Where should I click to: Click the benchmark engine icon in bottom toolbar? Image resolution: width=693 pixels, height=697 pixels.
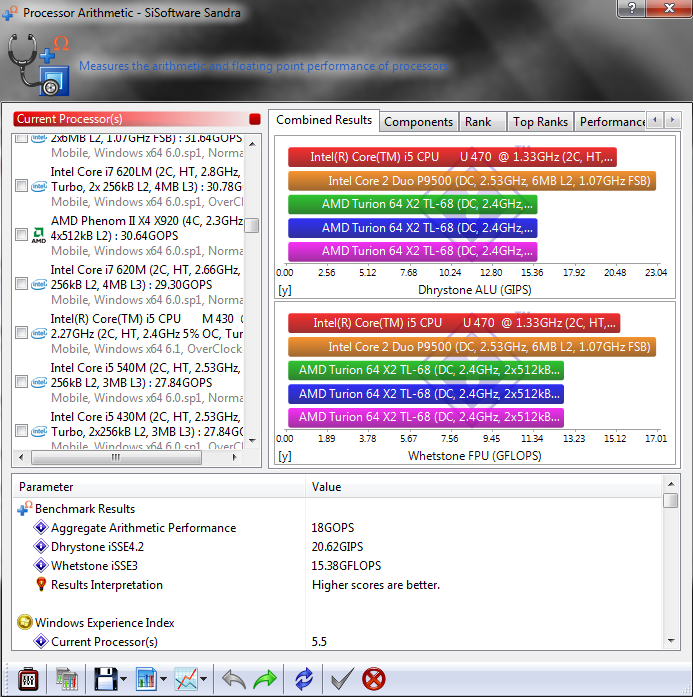coord(28,679)
